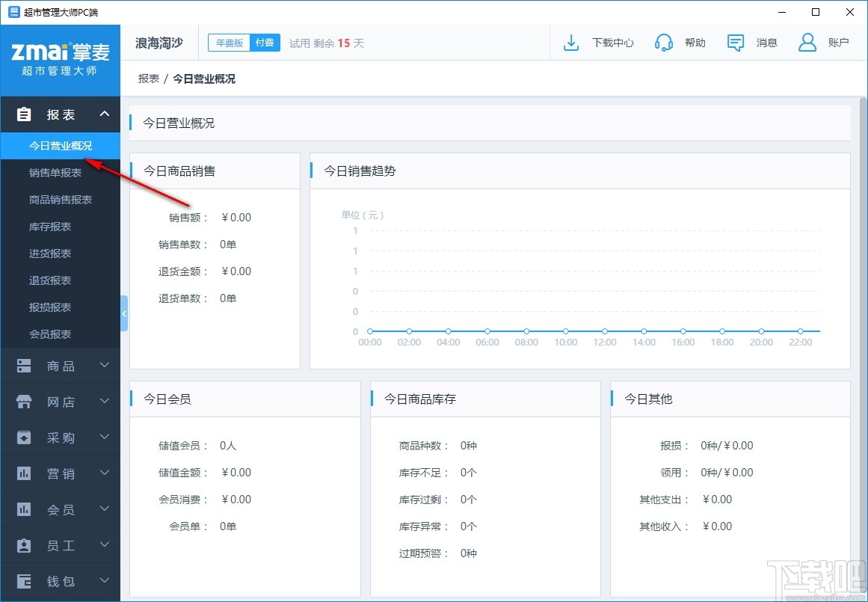Click the 帮助 label
This screenshot has height=602, width=868.
pos(695,43)
